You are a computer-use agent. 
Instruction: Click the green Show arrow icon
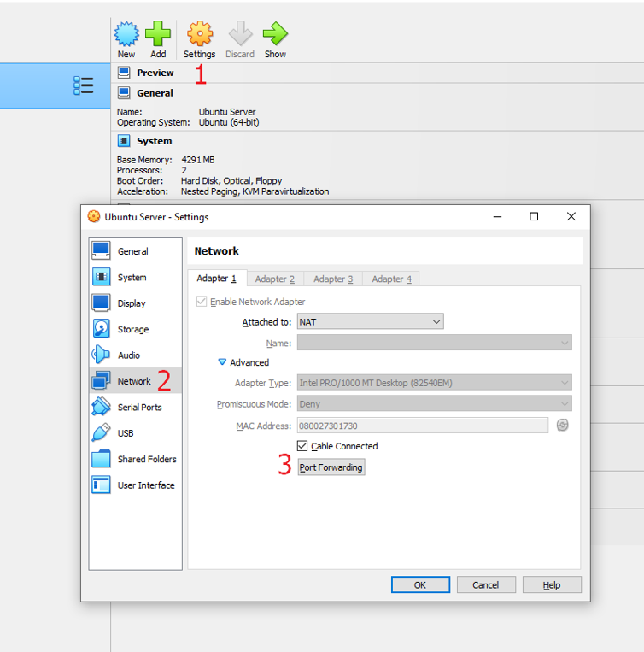click(275, 34)
